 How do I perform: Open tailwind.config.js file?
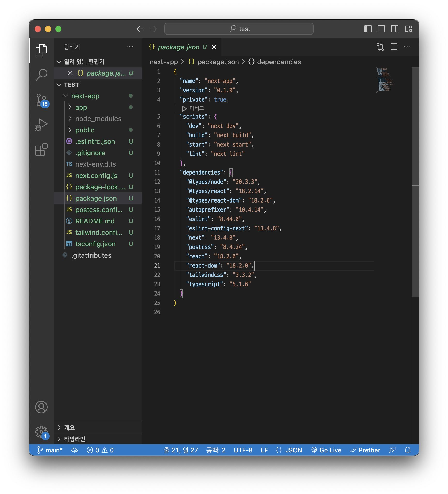pos(98,233)
